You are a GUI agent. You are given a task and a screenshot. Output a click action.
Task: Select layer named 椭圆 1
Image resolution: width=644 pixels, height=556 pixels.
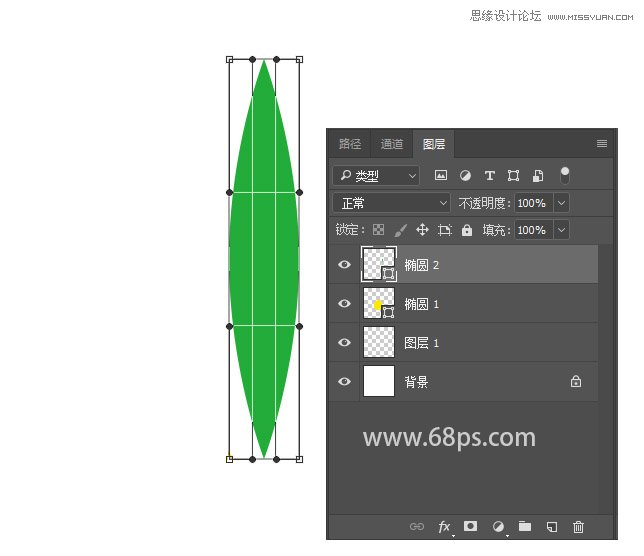421,304
